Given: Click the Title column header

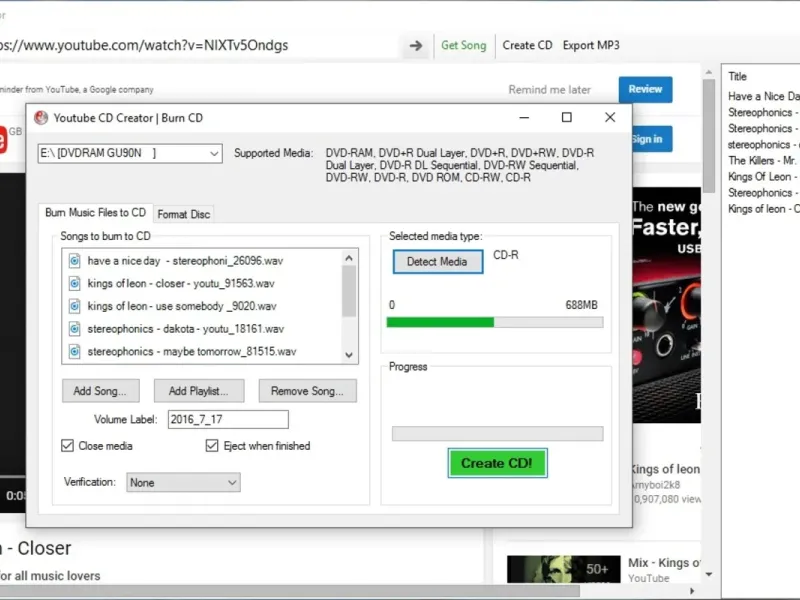Looking at the screenshot, I should click(x=737, y=77).
